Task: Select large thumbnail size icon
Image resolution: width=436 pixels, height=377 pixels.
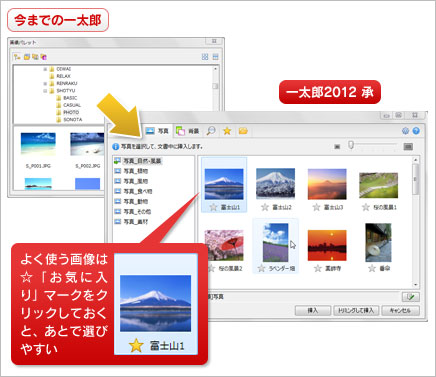Action: click(408, 146)
